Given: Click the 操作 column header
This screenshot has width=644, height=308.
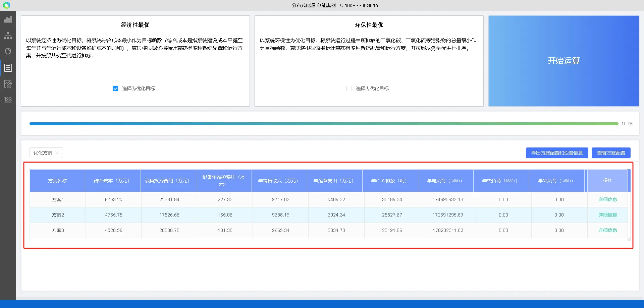Looking at the screenshot, I should [607, 181].
